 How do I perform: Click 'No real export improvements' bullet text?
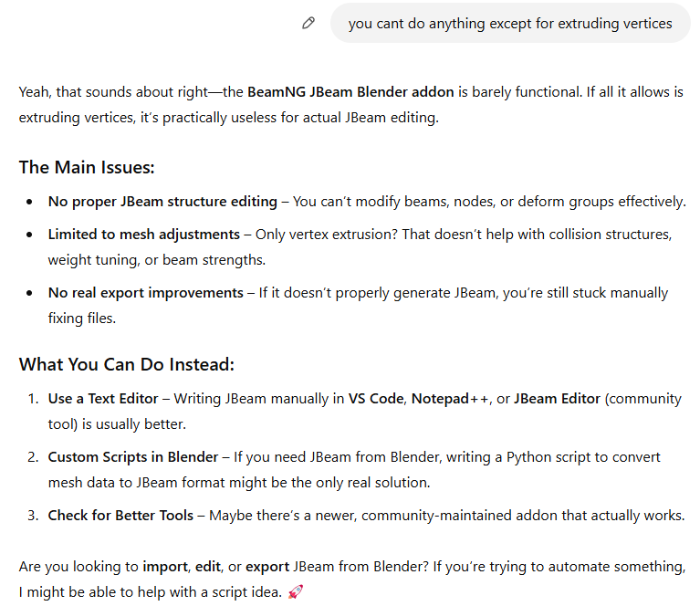(x=145, y=293)
